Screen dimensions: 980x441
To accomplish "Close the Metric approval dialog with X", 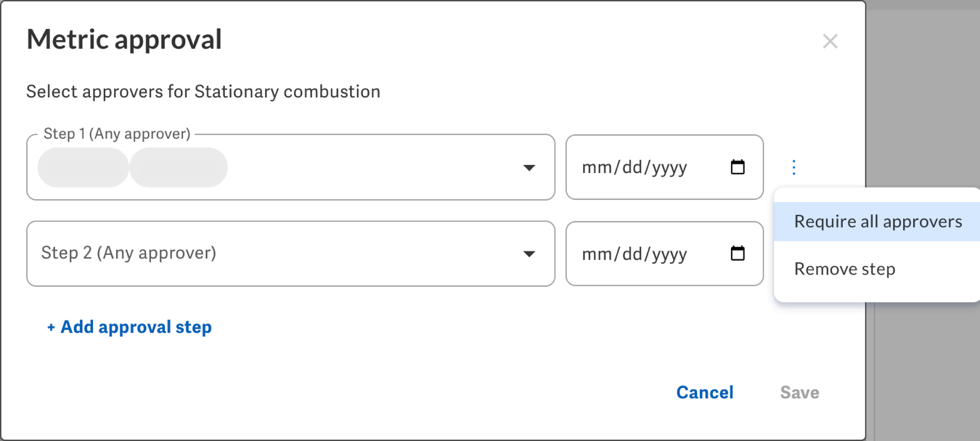I will [x=830, y=41].
